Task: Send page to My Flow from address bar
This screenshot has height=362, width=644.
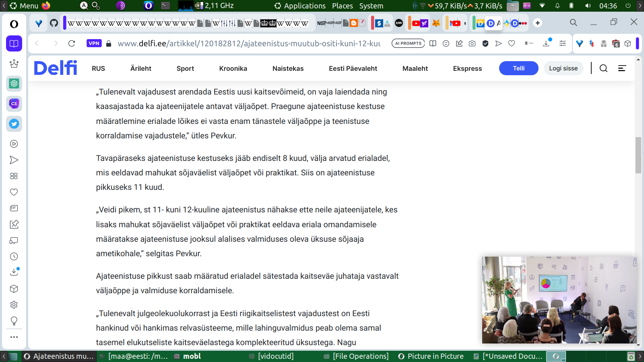Action: [x=498, y=43]
